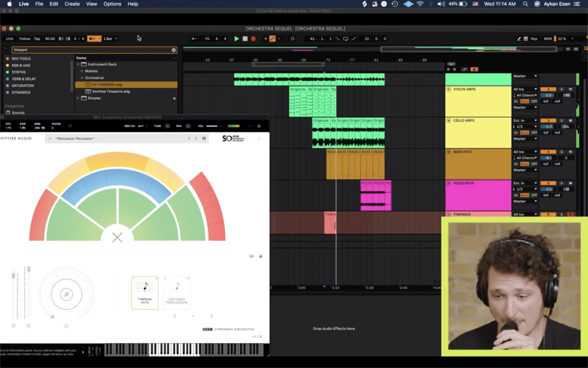Image resolution: width=588 pixels, height=368 pixels.
Task: Select SYNTHS collection
Action: (x=19, y=72)
